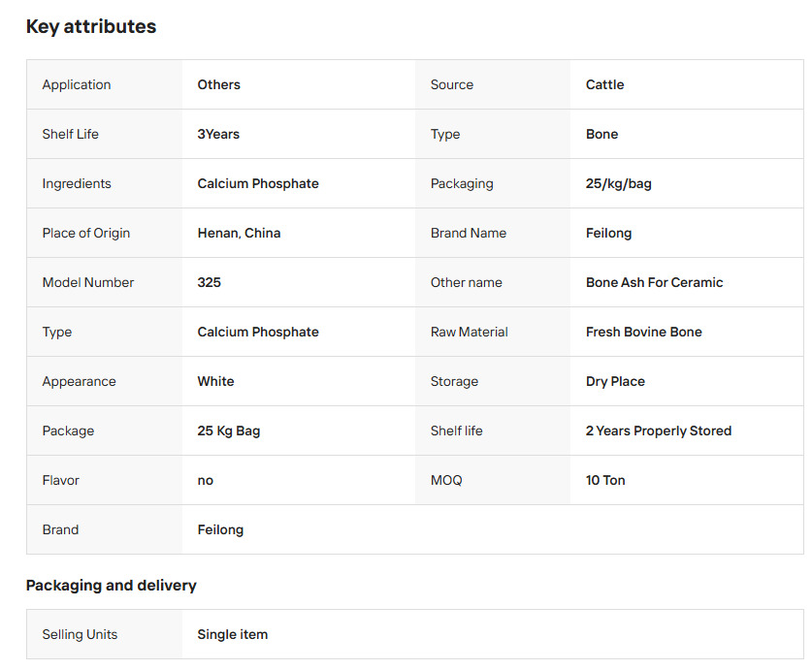This screenshot has width=812, height=670.
Task: Select the 10 Ton MOQ value
Action: click(605, 480)
